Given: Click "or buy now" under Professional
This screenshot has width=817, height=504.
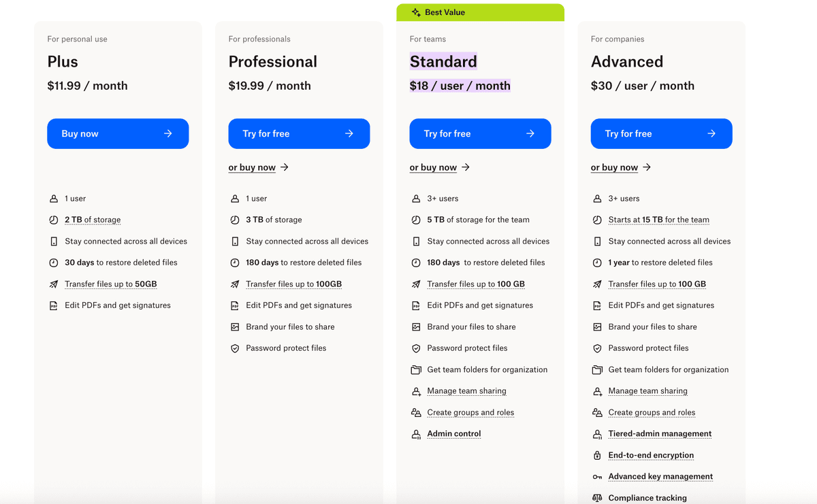Looking at the screenshot, I should (253, 167).
